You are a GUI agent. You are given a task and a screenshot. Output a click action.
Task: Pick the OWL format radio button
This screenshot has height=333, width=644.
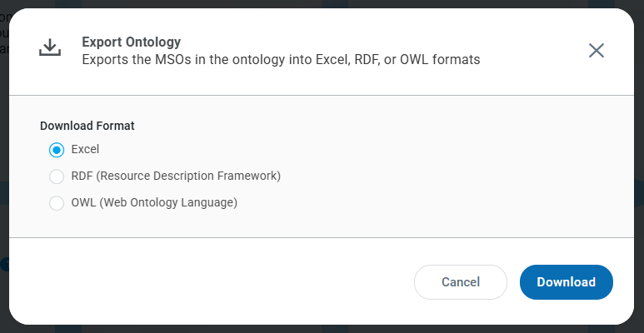pyautogui.click(x=57, y=203)
